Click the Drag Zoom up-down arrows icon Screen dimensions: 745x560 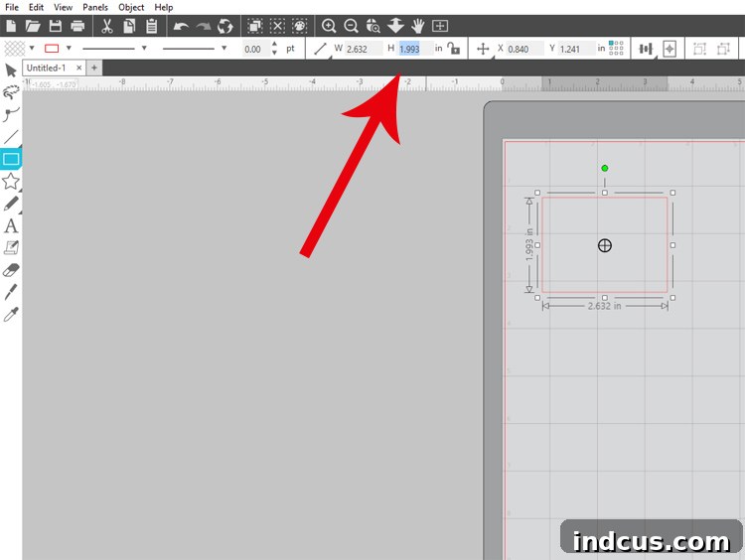coord(395,26)
